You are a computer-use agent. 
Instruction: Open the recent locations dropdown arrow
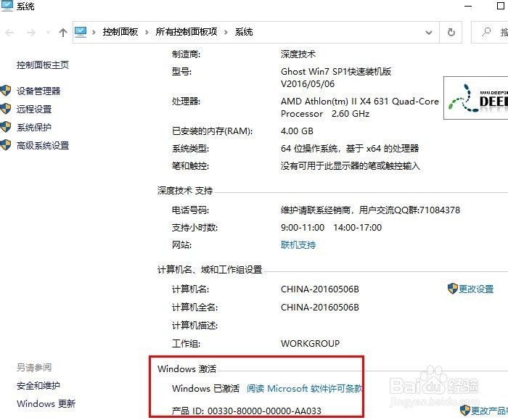click(49, 32)
